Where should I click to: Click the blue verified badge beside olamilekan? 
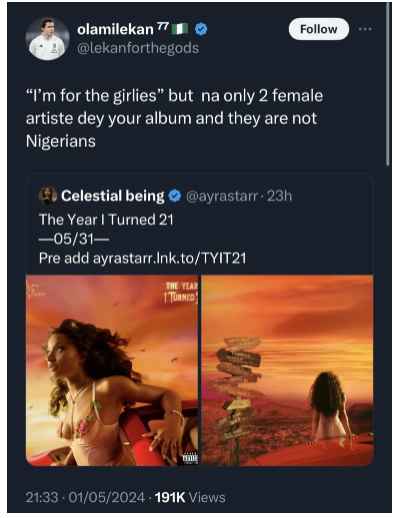tap(201, 30)
